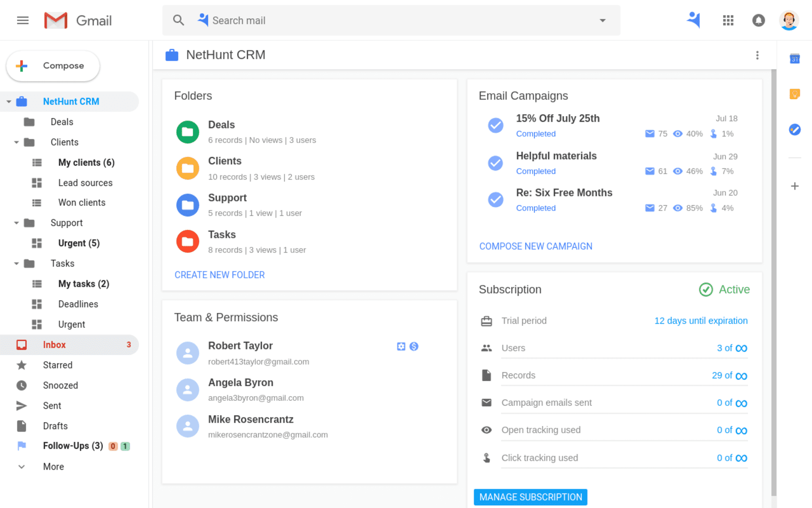Open Won clients view
This screenshot has width=812, height=508.
coord(82,203)
